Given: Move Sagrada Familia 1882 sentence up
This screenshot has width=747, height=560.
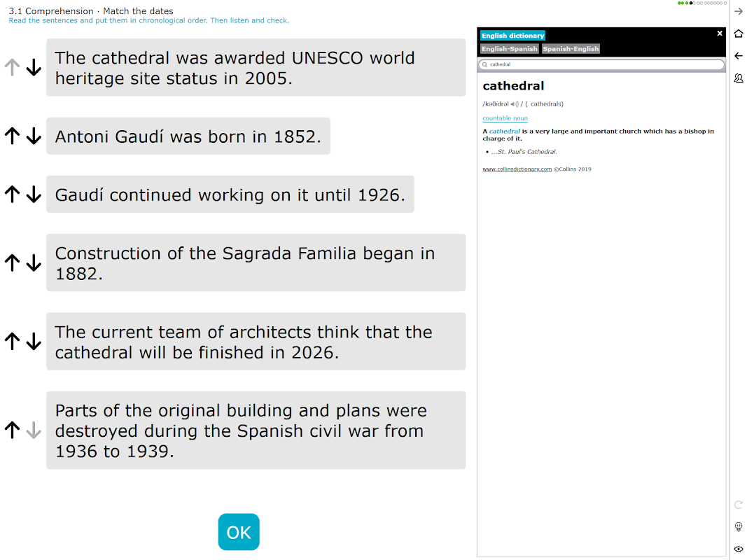Looking at the screenshot, I should click(x=13, y=263).
